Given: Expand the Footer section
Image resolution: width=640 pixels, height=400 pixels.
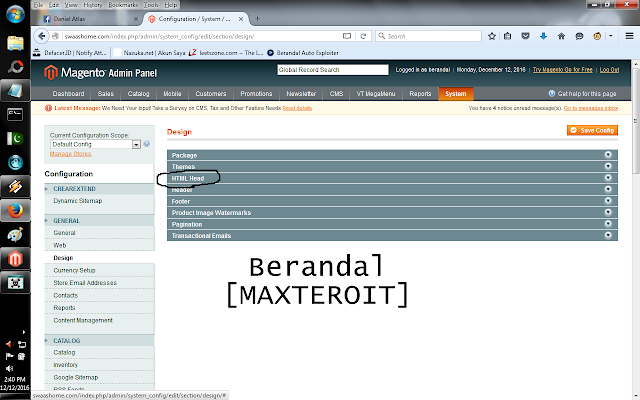Looking at the screenshot, I should click(392, 201).
